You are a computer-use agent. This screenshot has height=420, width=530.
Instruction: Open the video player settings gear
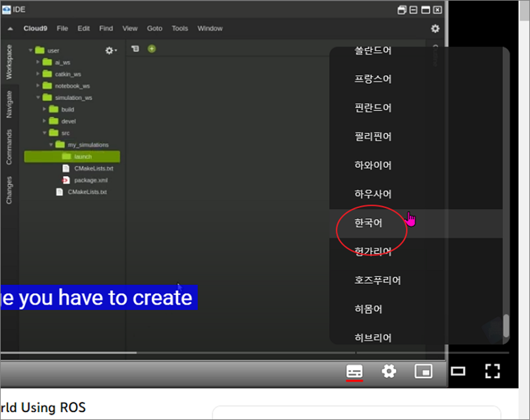pos(389,372)
